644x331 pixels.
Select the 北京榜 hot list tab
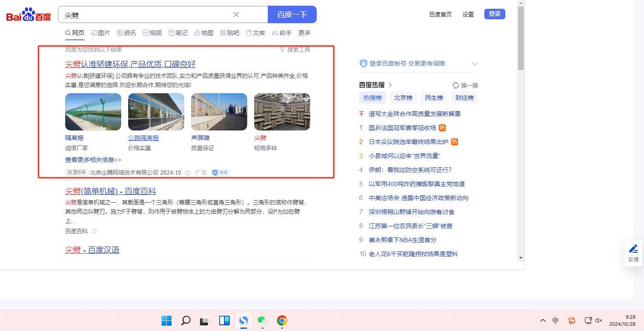[x=403, y=98]
